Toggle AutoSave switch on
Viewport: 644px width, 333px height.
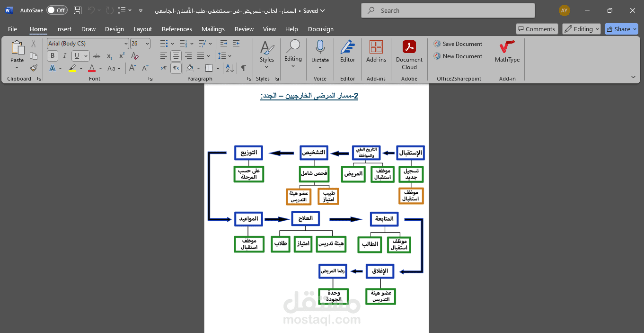[x=57, y=10]
